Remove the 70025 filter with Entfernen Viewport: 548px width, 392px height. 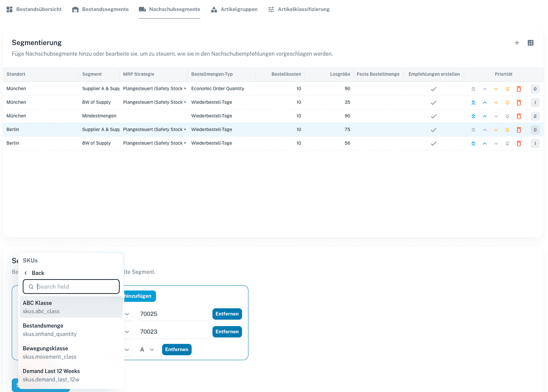click(x=227, y=314)
